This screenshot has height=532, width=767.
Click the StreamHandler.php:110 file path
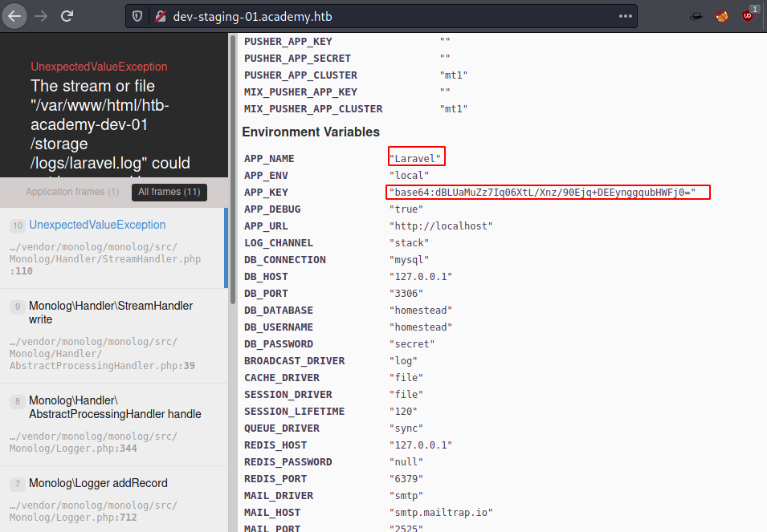(104, 259)
